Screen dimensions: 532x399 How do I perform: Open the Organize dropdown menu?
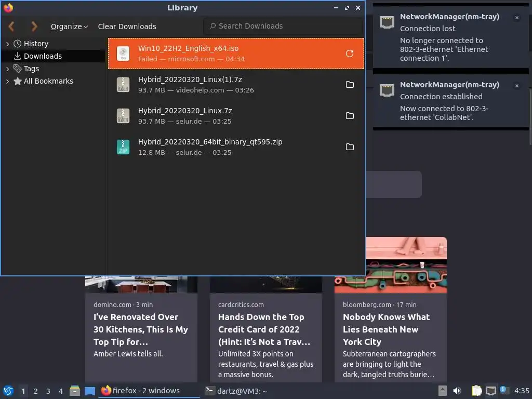click(69, 26)
